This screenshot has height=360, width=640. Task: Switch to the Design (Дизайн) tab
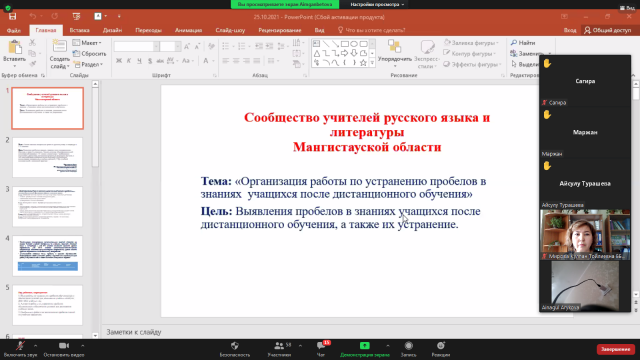coord(112,30)
